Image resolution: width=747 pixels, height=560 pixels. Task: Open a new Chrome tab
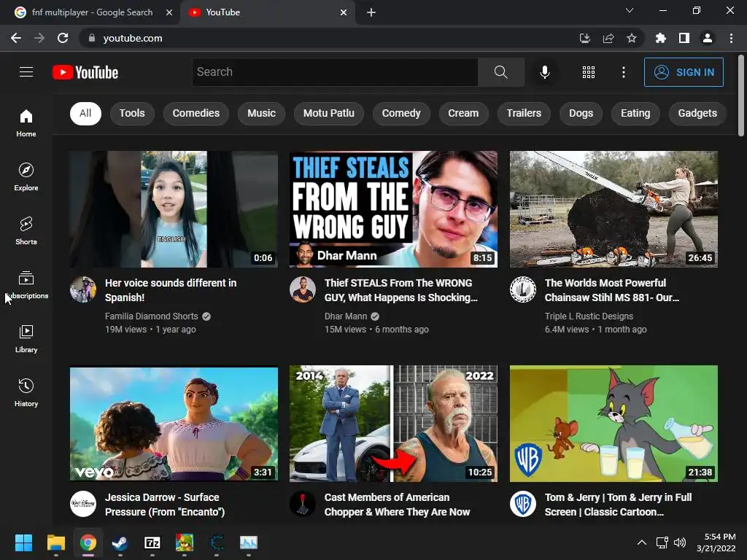point(371,12)
